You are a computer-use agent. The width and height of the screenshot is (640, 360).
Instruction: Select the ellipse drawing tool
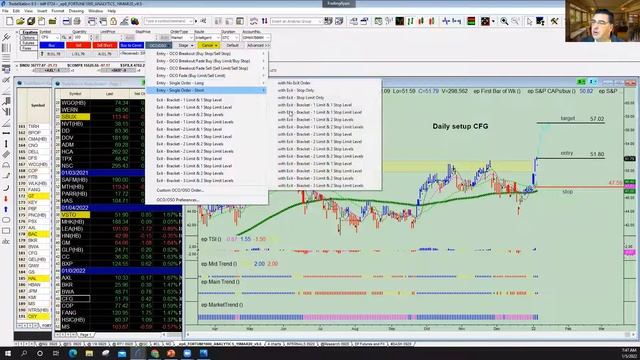coord(6,220)
